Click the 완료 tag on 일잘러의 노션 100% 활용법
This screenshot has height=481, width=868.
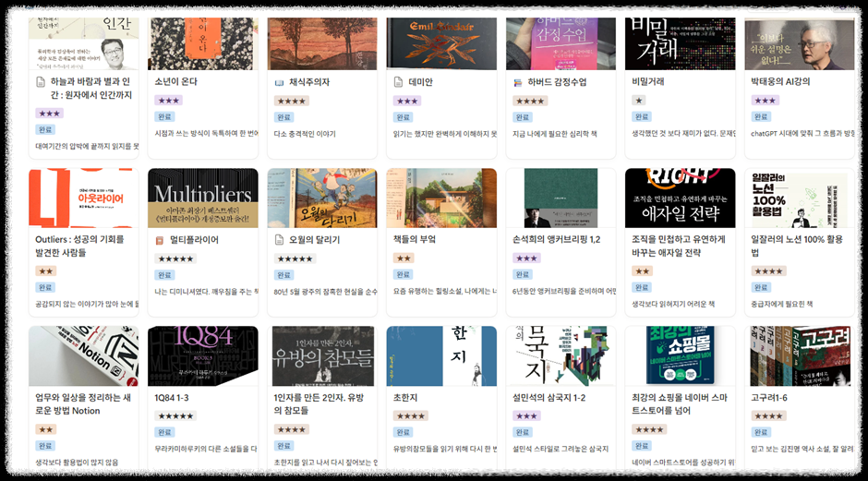pyautogui.click(x=761, y=287)
